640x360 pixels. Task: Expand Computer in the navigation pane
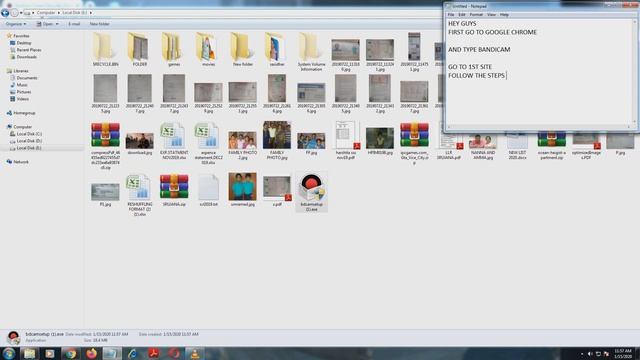click(22, 127)
